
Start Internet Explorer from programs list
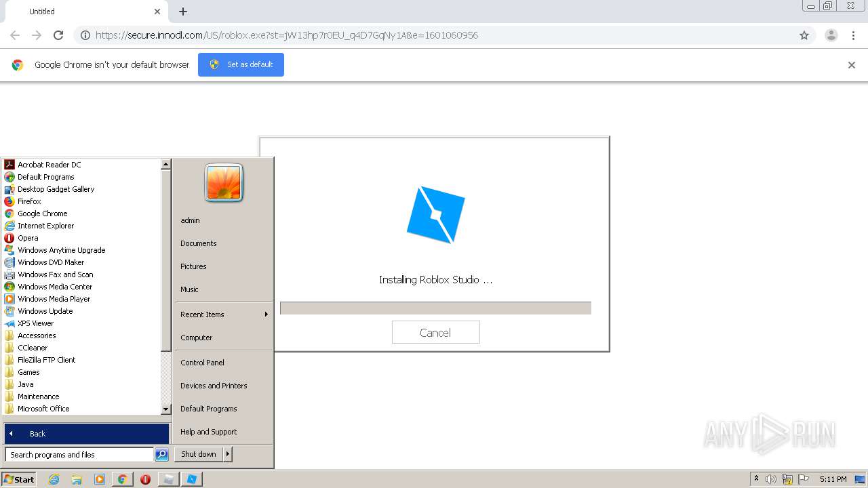point(39,226)
